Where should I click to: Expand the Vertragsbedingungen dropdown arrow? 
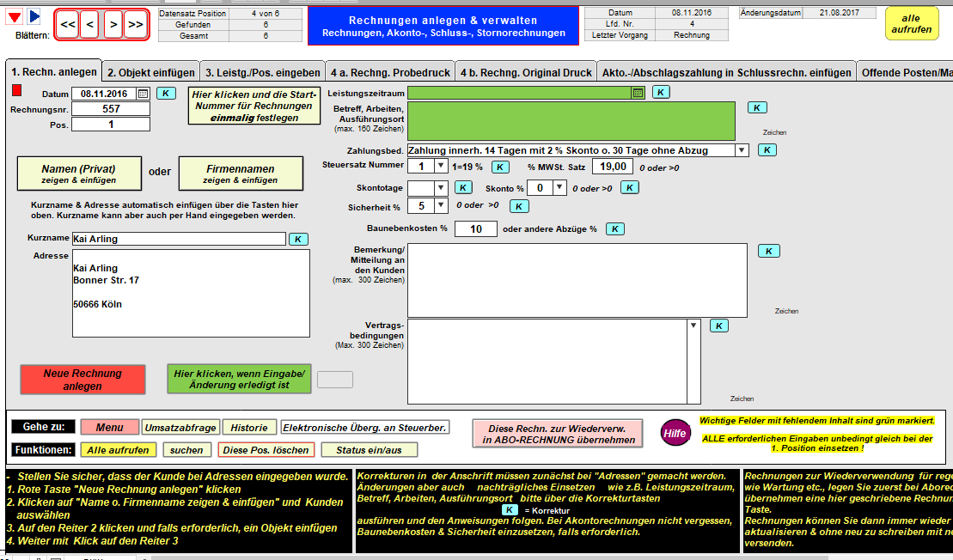pos(693,326)
